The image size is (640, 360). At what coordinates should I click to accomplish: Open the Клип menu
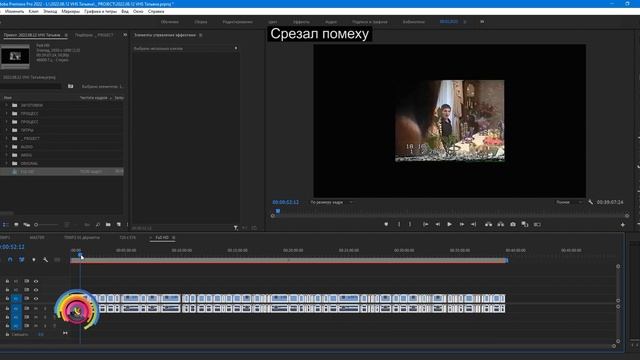click(x=33, y=11)
